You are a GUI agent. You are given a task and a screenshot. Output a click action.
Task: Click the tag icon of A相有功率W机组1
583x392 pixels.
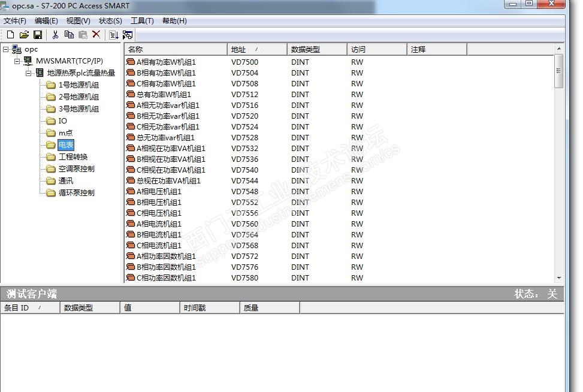(131, 62)
